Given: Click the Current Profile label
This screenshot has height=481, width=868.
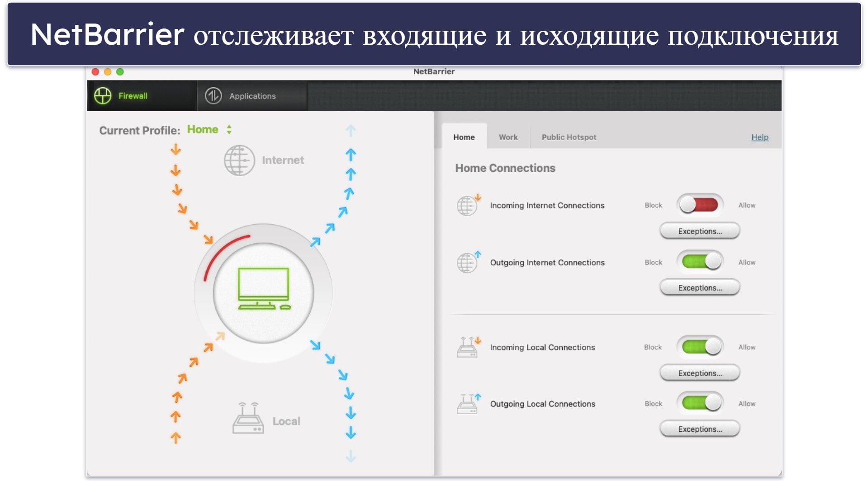Looking at the screenshot, I should 139,130.
